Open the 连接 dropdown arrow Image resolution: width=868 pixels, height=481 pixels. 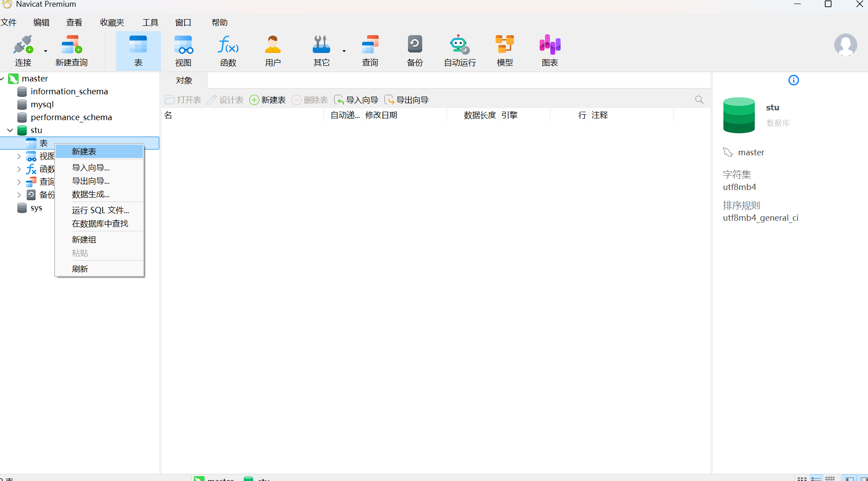pos(45,51)
